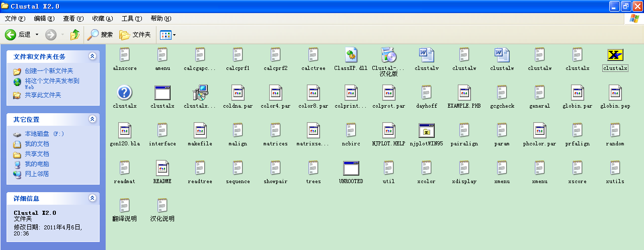This screenshot has width=644, height=250.
Task: Click the 创建一个新文件夹 link
Action: click(x=49, y=71)
